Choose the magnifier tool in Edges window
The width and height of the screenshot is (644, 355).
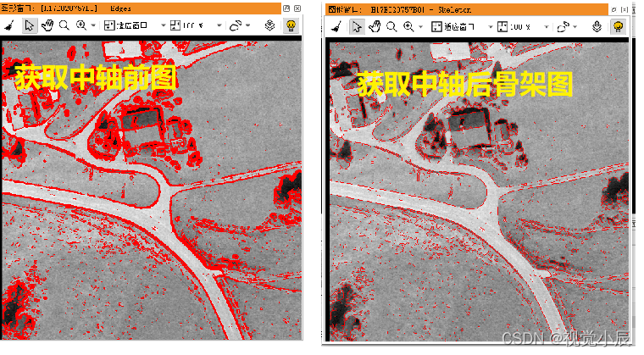point(64,26)
